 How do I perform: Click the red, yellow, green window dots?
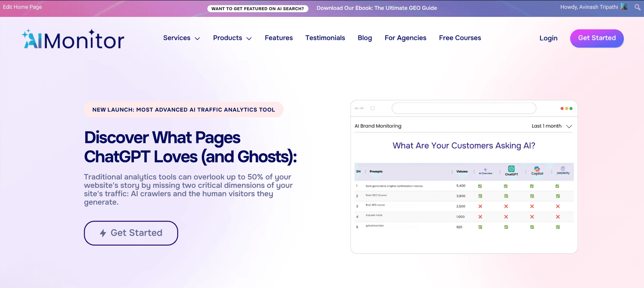click(566, 108)
